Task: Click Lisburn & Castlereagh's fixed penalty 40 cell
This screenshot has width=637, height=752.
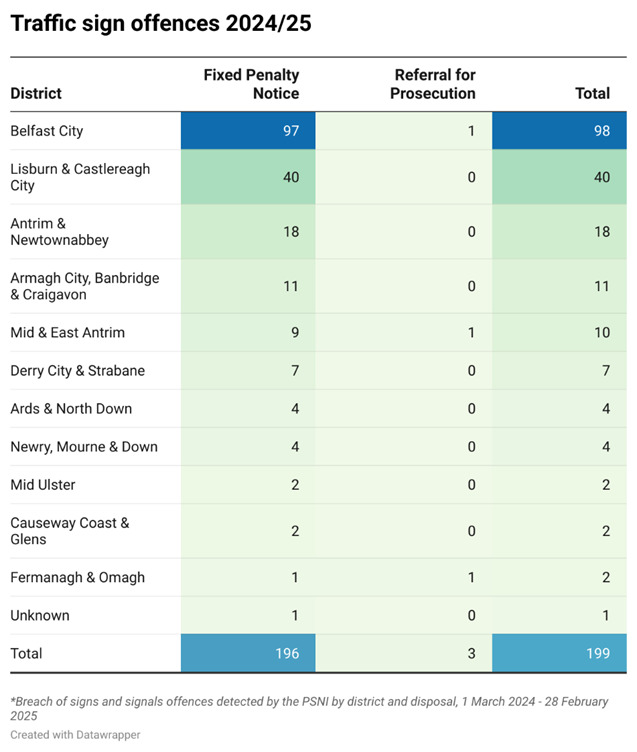Action: (248, 177)
